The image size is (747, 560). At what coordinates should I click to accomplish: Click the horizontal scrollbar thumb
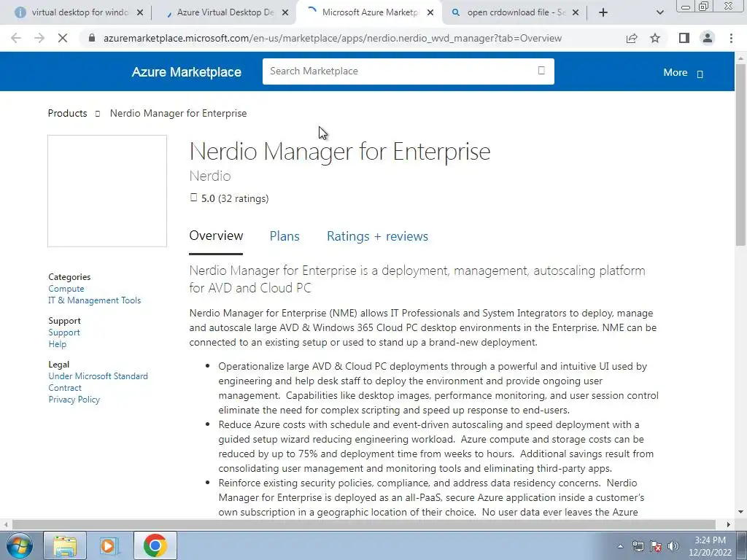(364, 524)
